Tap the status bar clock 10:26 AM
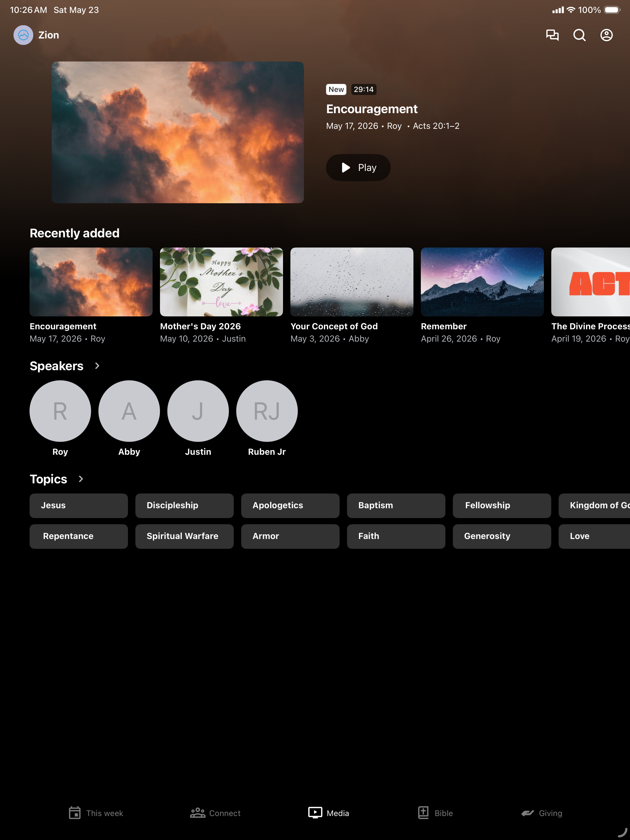Viewport: 630px width, 840px height. (x=29, y=10)
